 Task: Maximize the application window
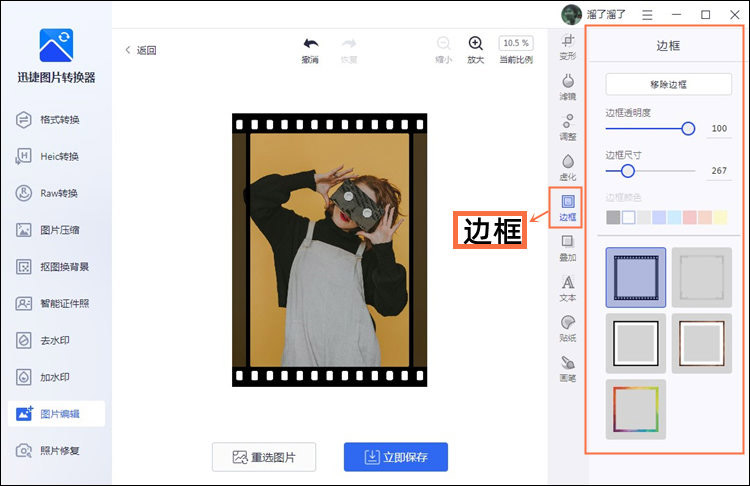(706, 15)
